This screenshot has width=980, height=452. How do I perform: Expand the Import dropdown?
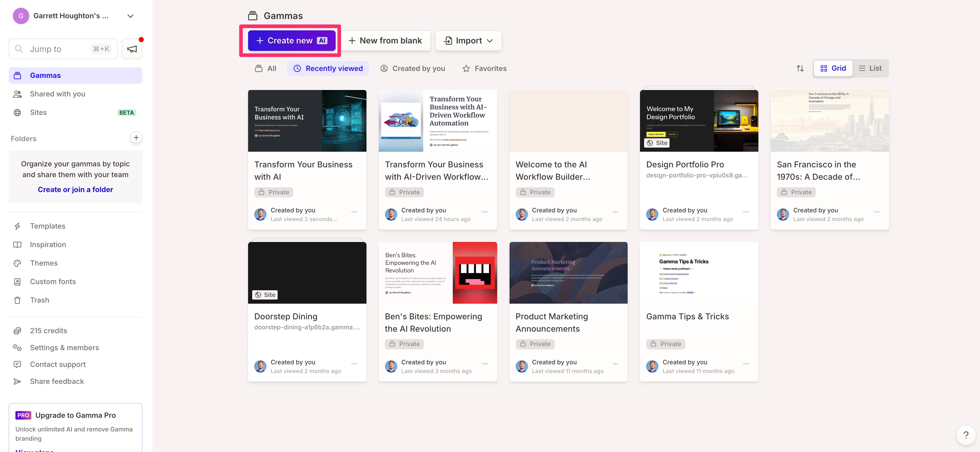(468, 41)
